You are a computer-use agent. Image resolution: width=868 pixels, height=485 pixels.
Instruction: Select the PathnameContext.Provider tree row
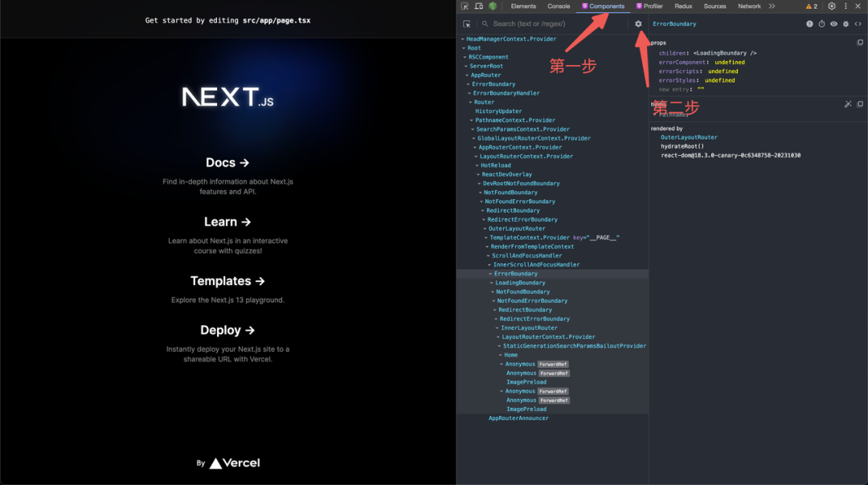pos(552,120)
